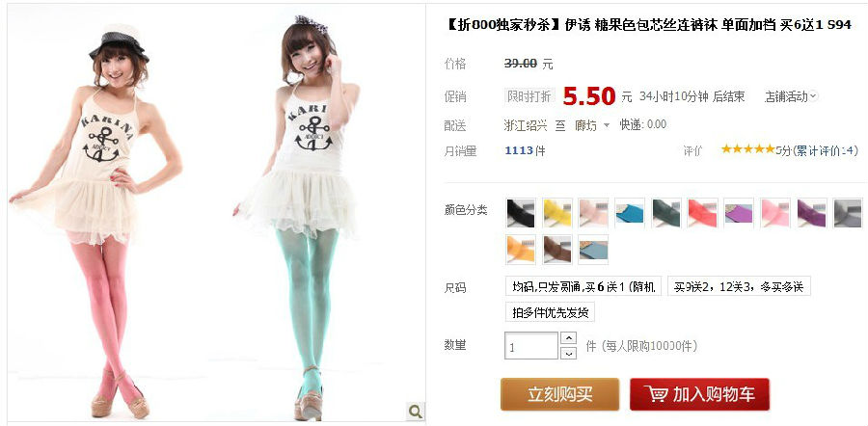Click 加入购物车 add to cart button
This screenshot has width=868, height=426.
coord(700,394)
